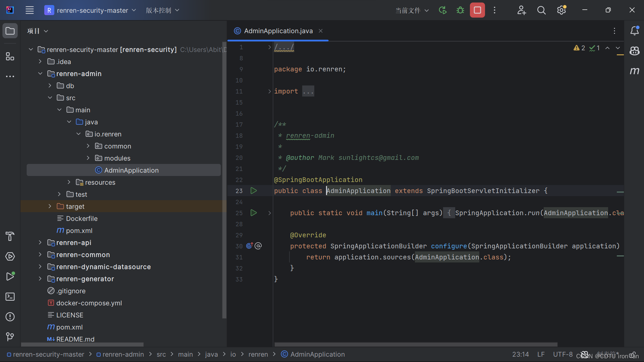
Task: Open the 当前文件 run configuration dropdown
Action: [x=412, y=10]
